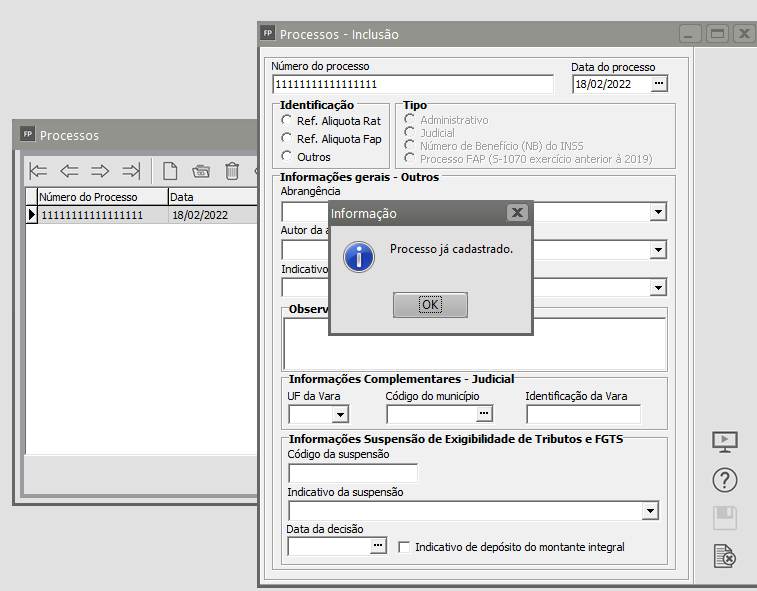Viewport: 757px width, 591px height.
Task: Click the video tutorial monitor icon
Action: pos(724,442)
